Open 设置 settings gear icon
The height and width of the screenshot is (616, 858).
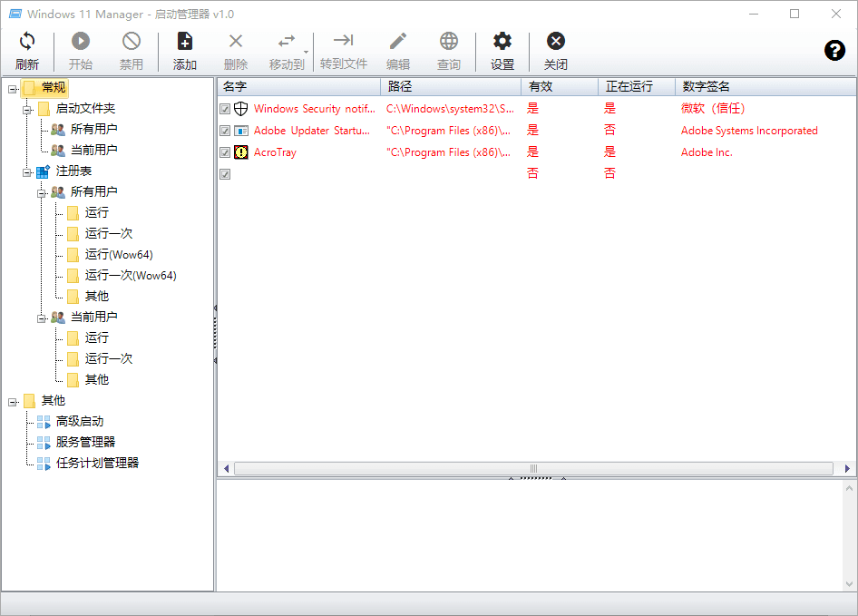(x=502, y=41)
